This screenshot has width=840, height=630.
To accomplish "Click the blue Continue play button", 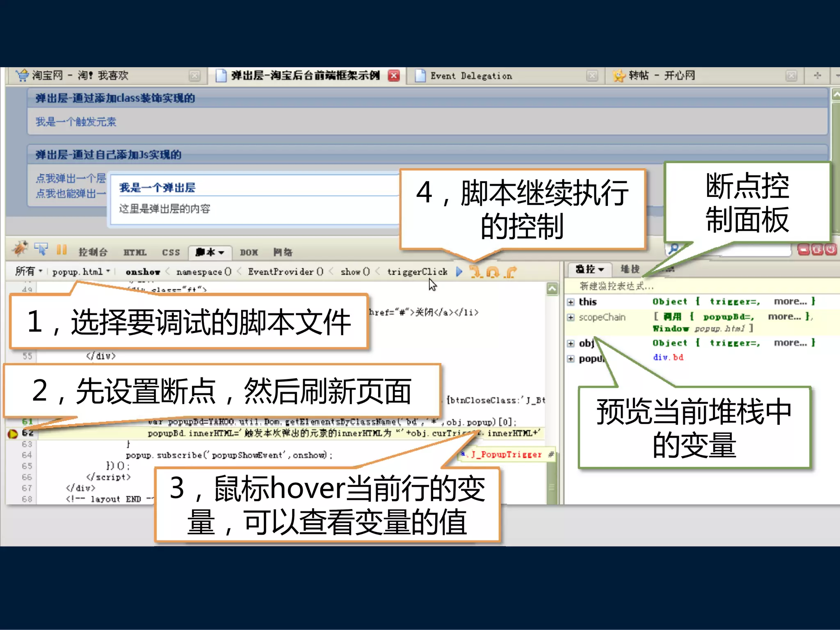I will [459, 272].
